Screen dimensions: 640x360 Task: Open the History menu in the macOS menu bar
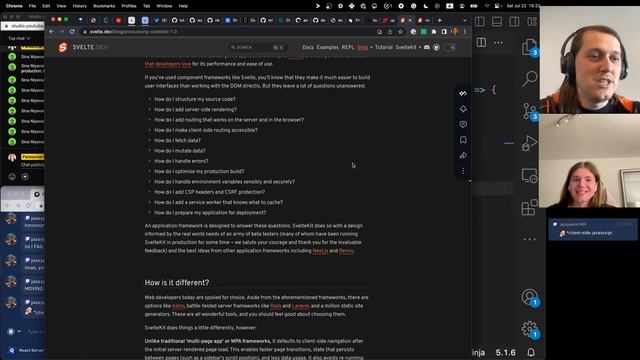[x=79, y=6]
